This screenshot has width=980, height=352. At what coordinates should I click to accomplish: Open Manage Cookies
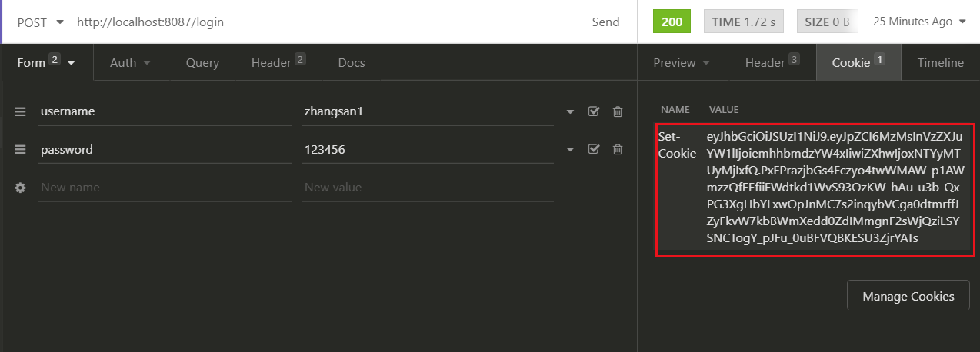click(908, 296)
